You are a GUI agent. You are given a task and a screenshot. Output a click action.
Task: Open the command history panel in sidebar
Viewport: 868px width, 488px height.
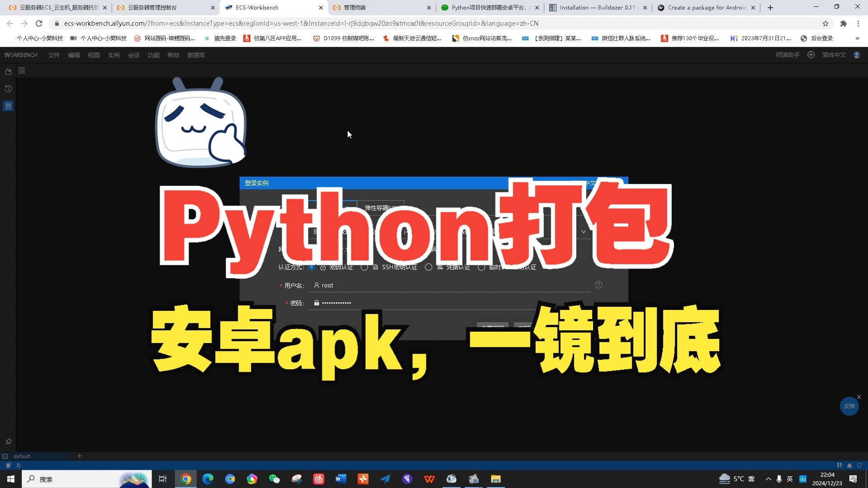[8, 89]
